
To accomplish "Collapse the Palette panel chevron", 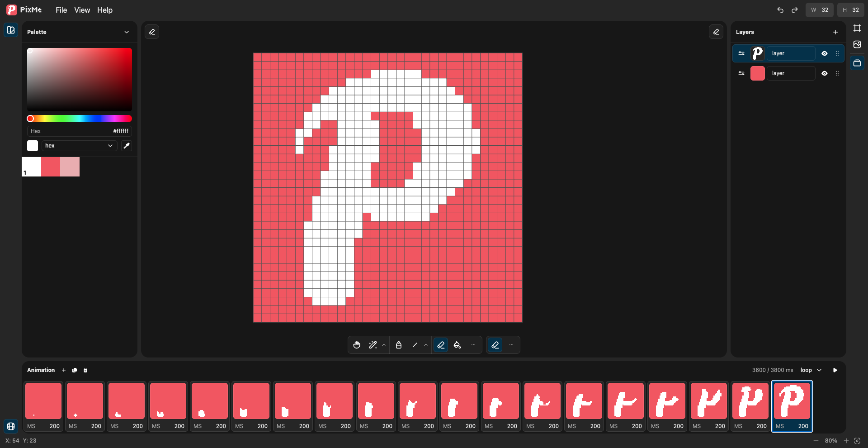I will (x=127, y=32).
